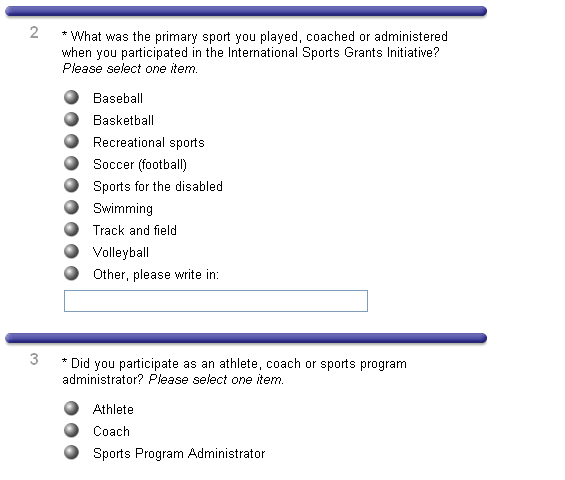Select the 'Other, please write in' radio button

71,273
